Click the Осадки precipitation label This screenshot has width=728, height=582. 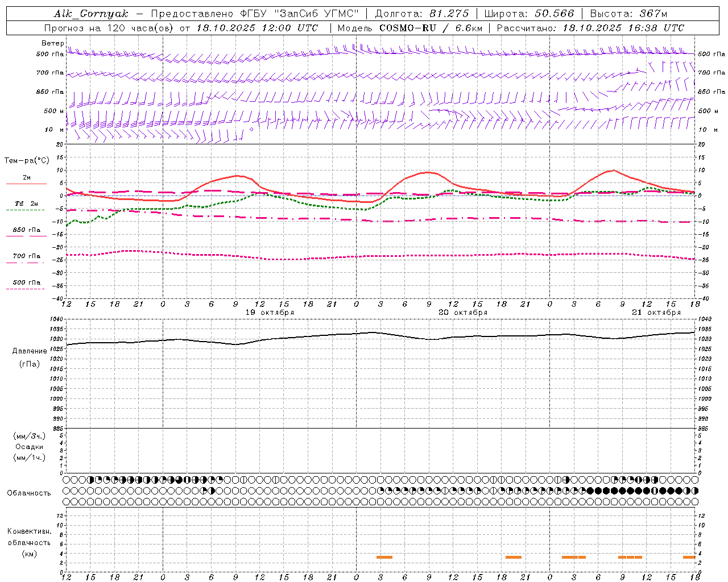pos(29,447)
